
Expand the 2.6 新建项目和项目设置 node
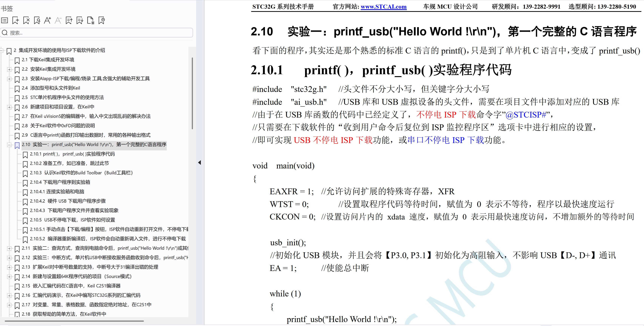click(x=9, y=107)
